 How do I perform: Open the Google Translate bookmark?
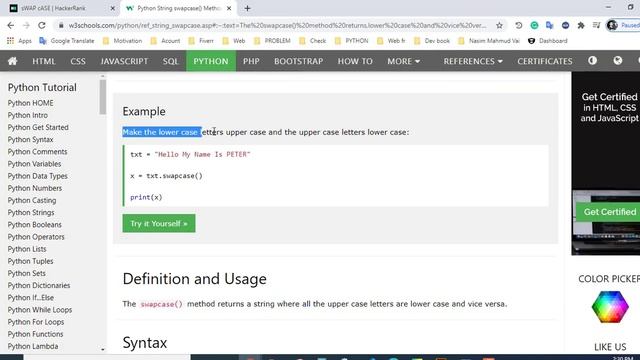coord(67,41)
